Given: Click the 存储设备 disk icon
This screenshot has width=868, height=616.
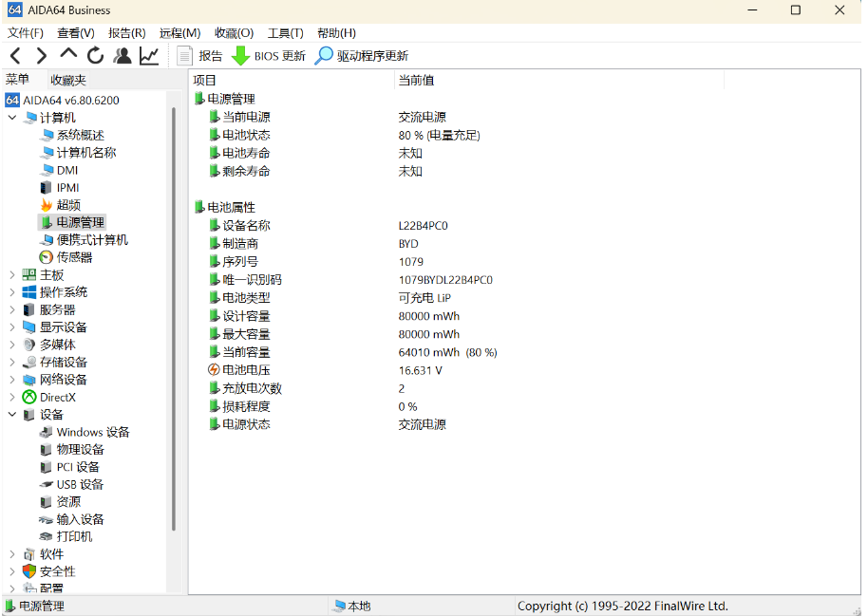Looking at the screenshot, I should click(29, 363).
